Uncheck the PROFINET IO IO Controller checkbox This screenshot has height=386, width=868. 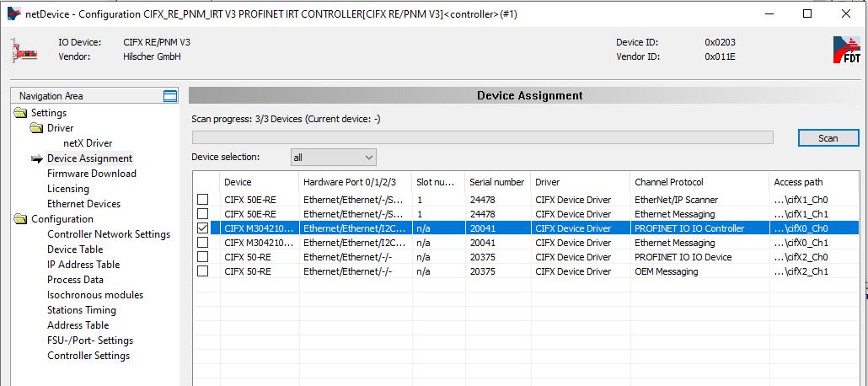pyautogui.click(x=203, y=228)
